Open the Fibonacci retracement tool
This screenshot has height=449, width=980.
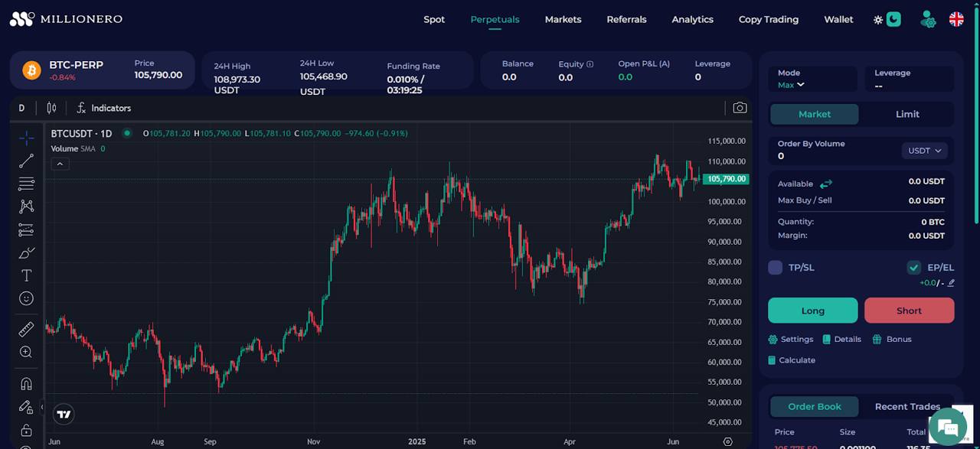point(26,184)
